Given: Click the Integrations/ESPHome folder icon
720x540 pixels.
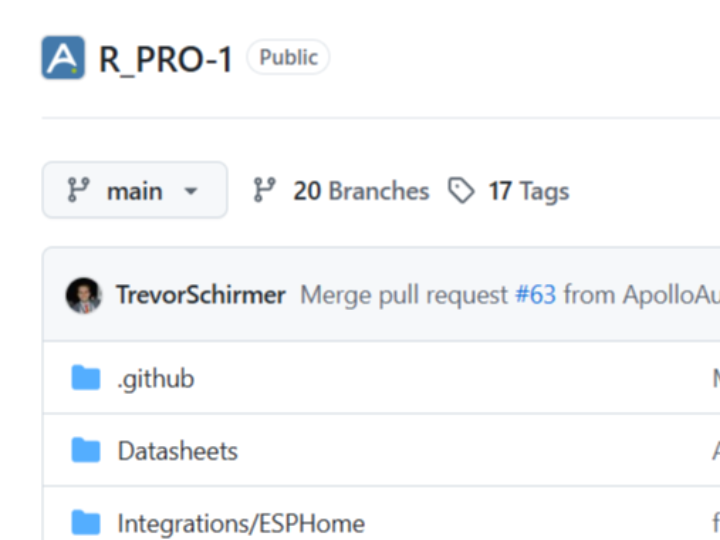Looking at the screenshot, I should [x=86, y=522].
